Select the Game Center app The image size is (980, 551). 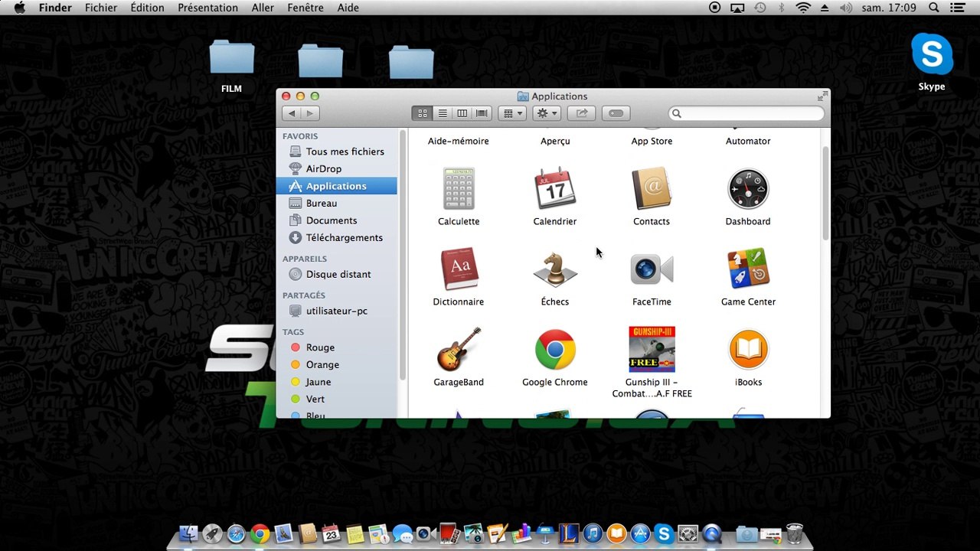pos(748,269)
